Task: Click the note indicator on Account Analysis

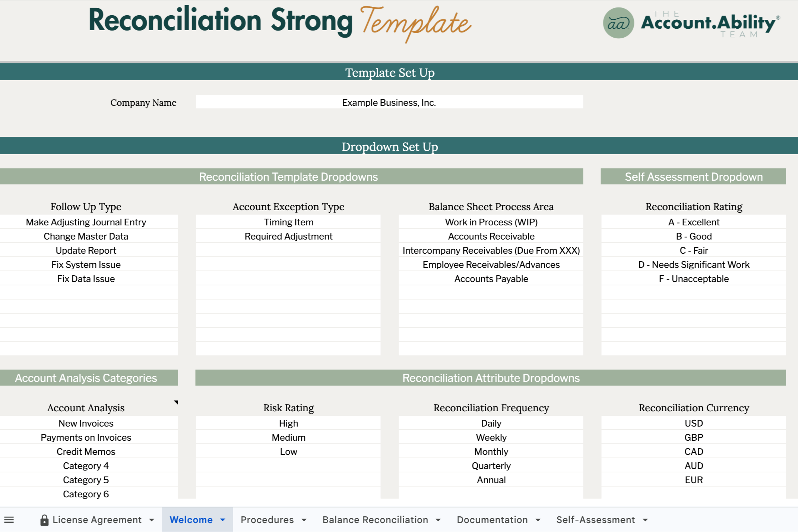Action: 176,402
